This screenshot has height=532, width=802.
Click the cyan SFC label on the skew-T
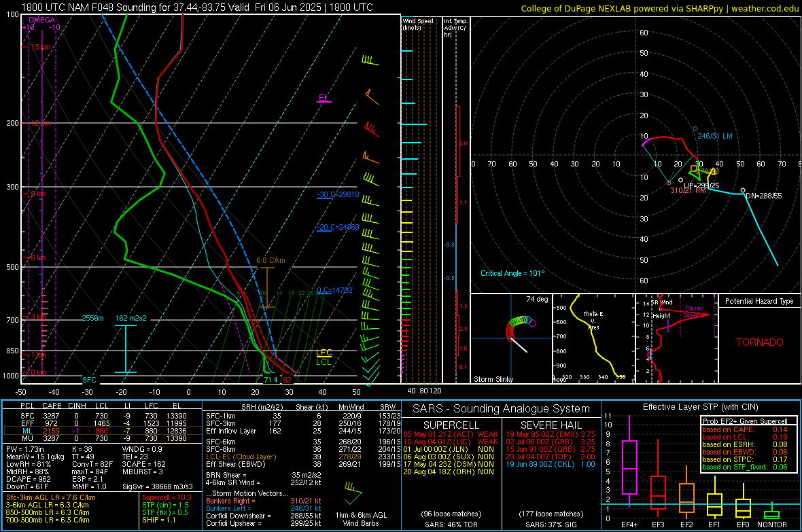pos(90,380)
